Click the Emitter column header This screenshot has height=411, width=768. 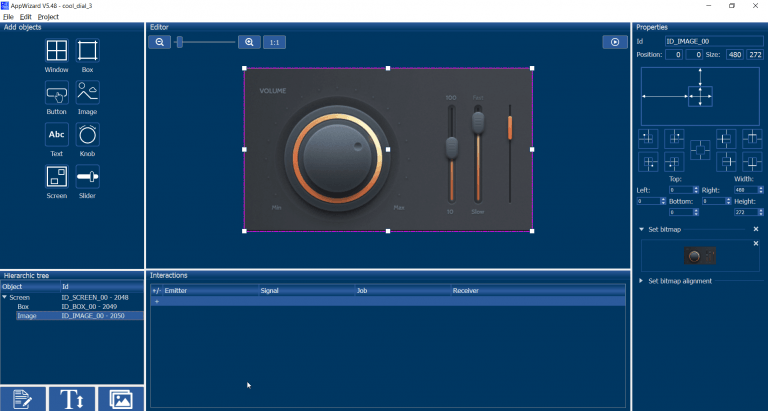(211, 291)
